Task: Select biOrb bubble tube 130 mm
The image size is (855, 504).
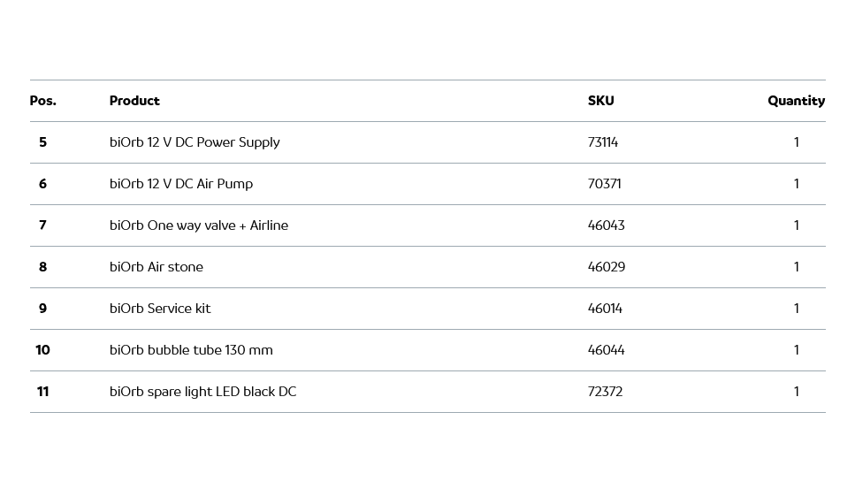Action: coord(191,350)
